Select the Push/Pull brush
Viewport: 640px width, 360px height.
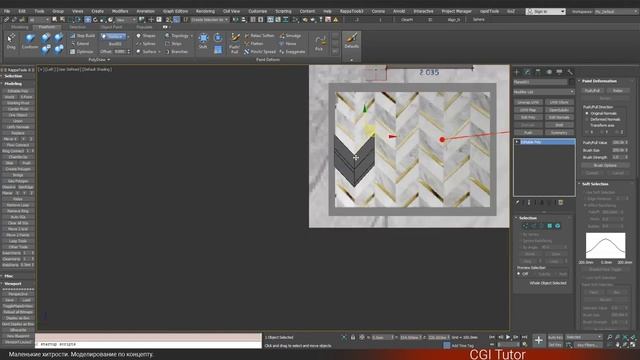[235, 43]
